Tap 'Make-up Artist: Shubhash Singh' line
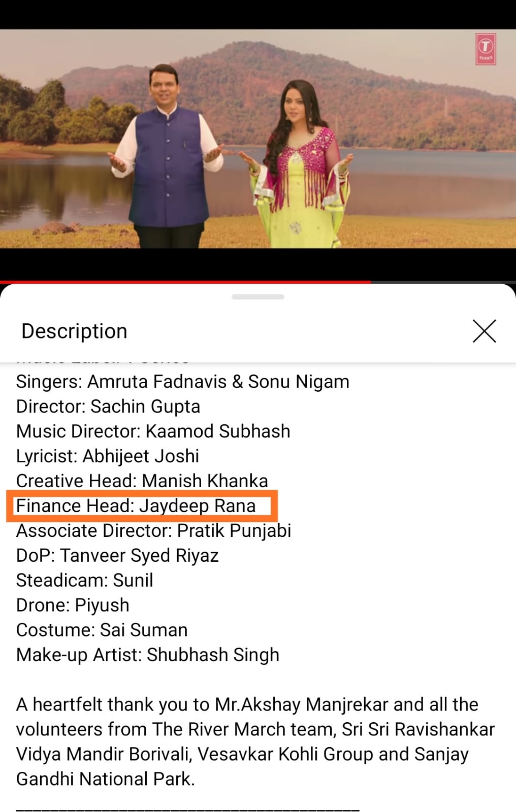 pyautogui.click(x=148, y=655)
